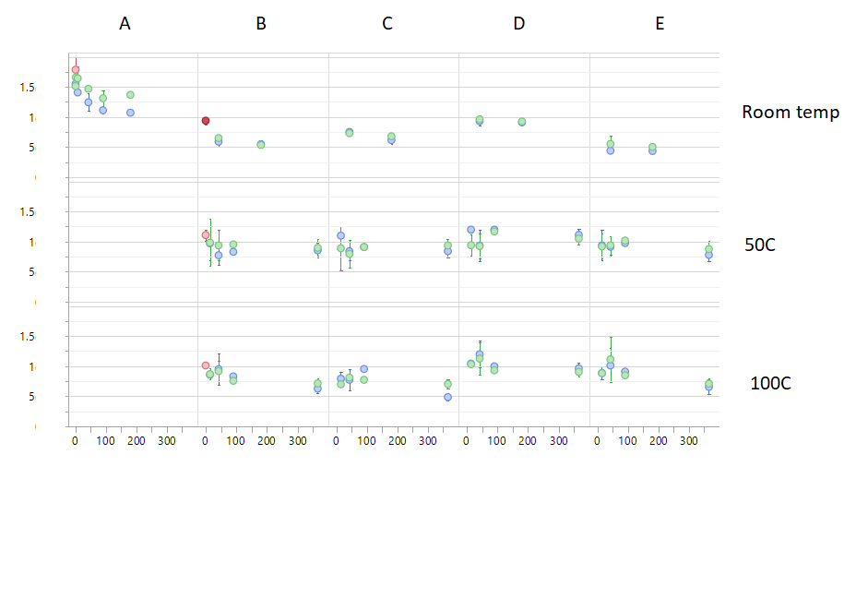Screen dimensions: 868x598
Task: Select the 0 tick label under panel E
Action: pos(599,440)
